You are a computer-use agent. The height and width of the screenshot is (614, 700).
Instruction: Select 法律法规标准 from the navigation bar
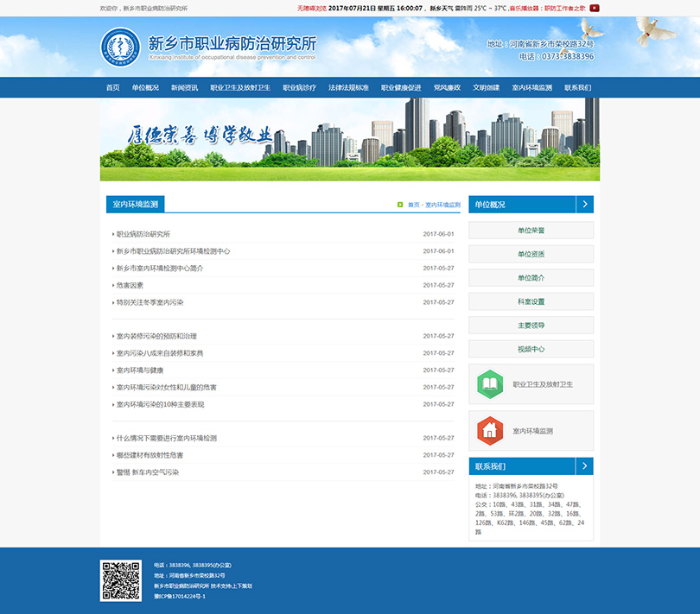coord(348,88)
